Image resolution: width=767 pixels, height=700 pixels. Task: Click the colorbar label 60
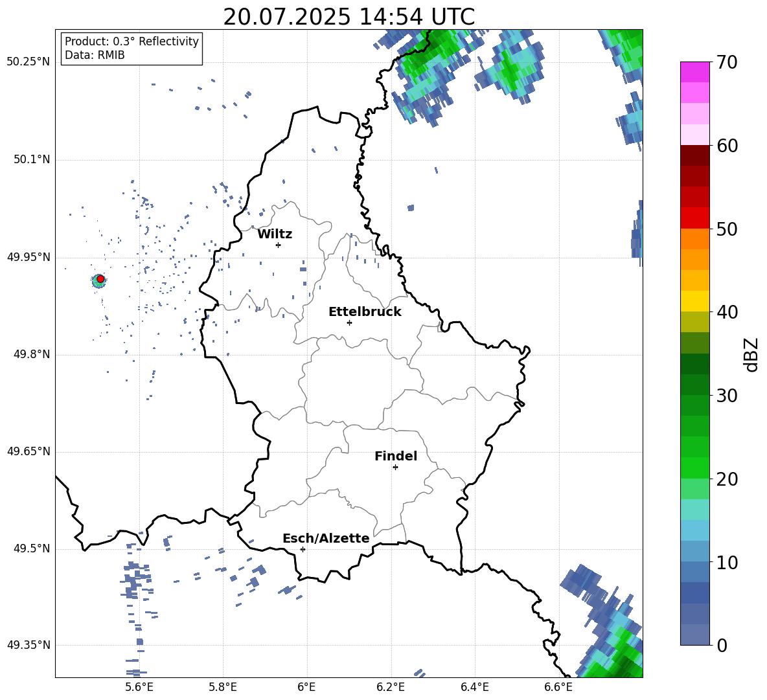coord(727,146)
